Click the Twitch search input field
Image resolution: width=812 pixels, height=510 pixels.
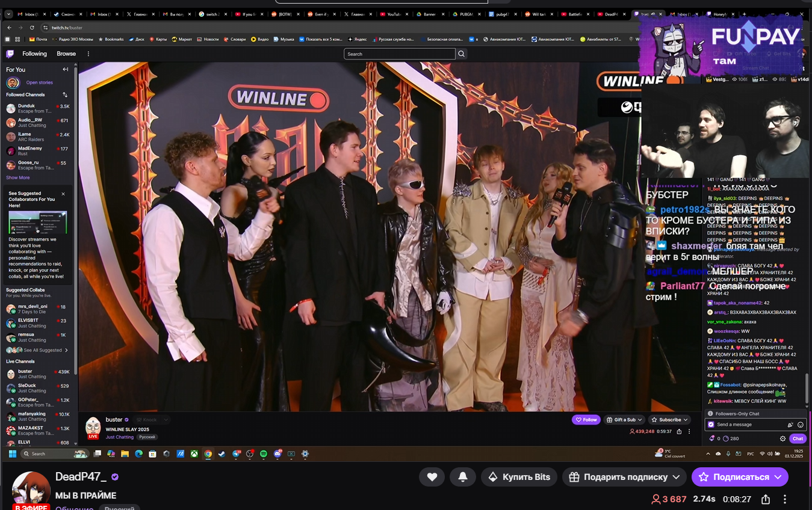coord(400,54)
